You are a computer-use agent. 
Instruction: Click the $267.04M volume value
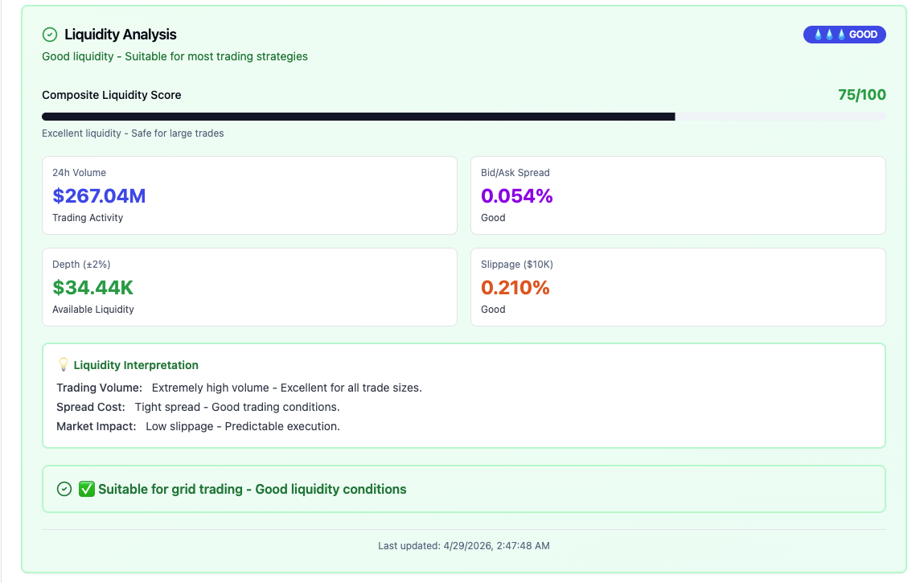pos(99,195)
